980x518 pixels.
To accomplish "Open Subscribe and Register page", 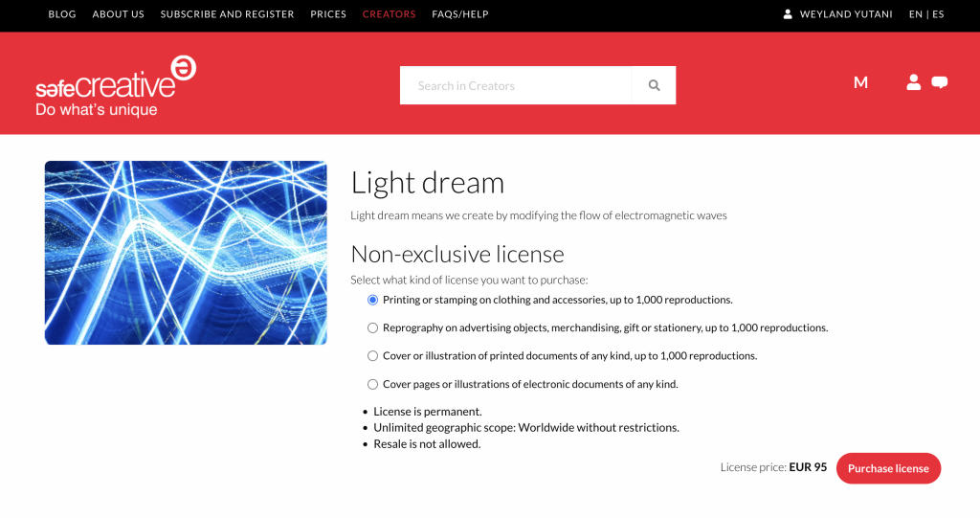I will [x=228, y=14].
